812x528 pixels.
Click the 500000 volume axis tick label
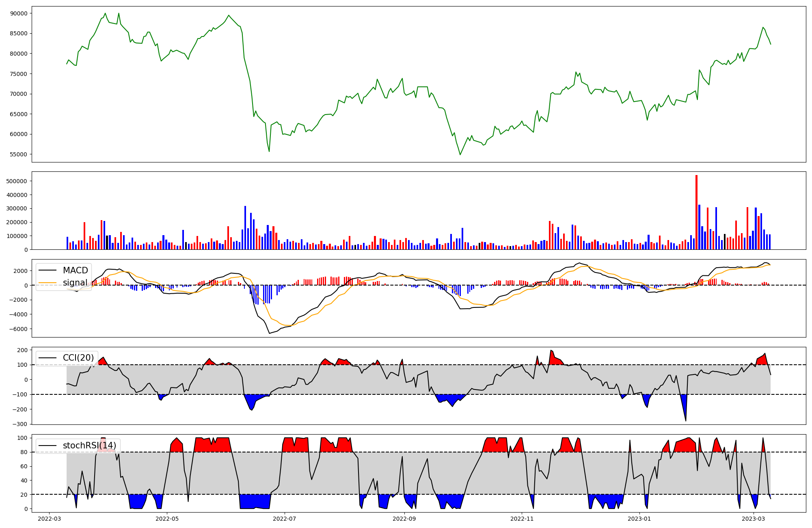point(17,181)
